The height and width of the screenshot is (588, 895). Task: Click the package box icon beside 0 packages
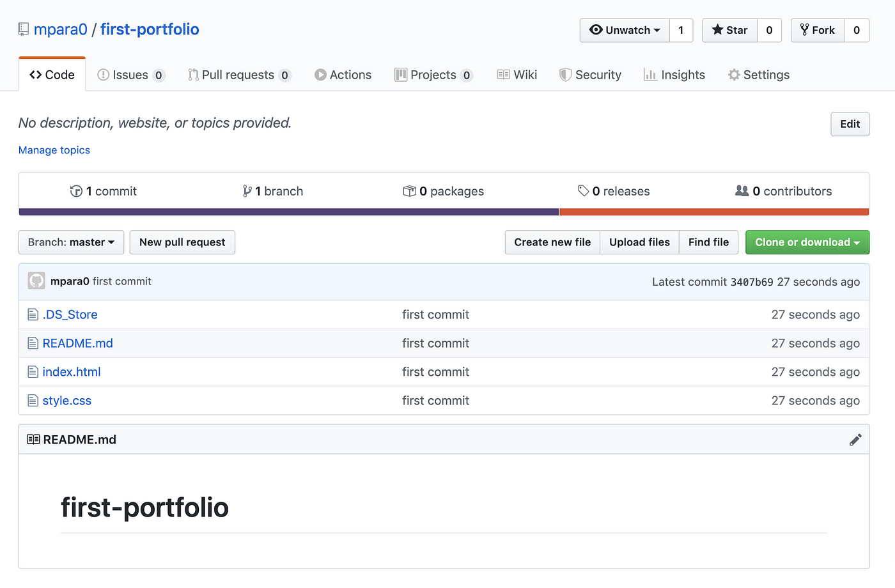[409, 190]
